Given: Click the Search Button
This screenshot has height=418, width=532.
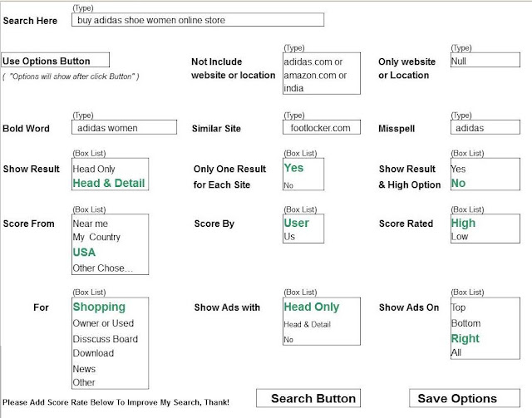Looking at the screenshot, I should pos(308,398).
